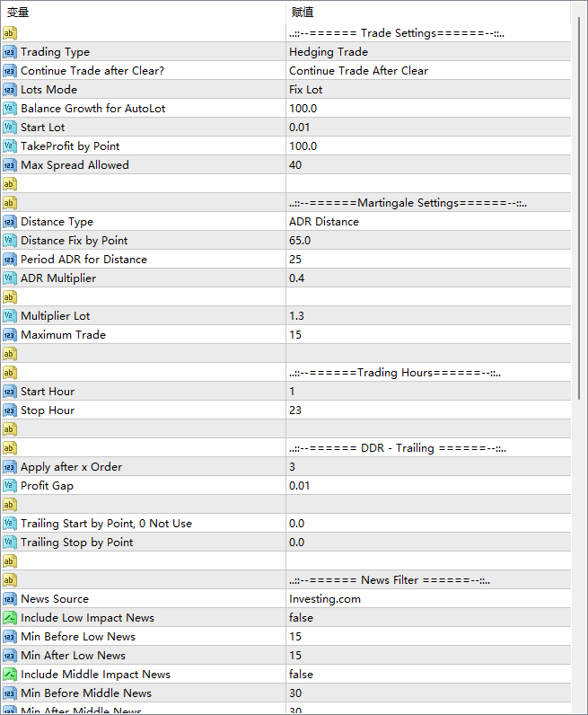The image size is (588, 715).
Task: Toggle Include Low Impact News false value
Action: pyautogui.click(x=301, y=618)
